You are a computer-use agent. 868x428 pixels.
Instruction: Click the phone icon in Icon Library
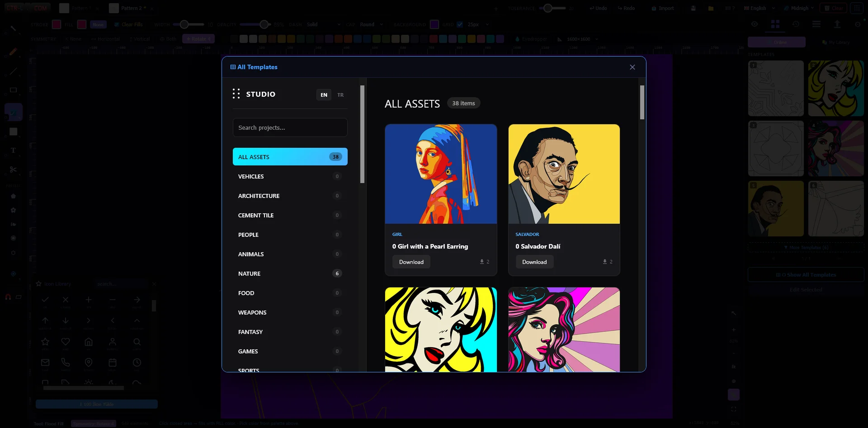click(x=66, y=362)
